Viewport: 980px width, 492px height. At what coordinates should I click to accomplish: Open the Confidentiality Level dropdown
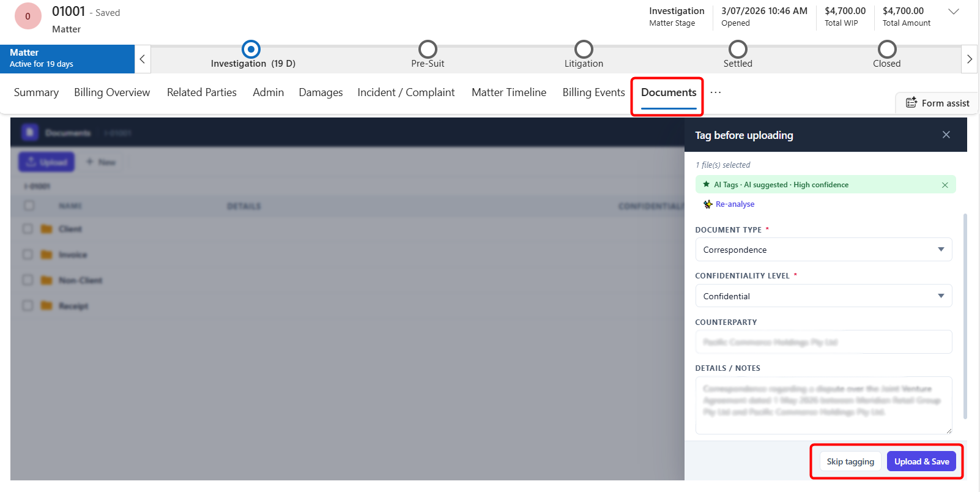click(823, 296)
